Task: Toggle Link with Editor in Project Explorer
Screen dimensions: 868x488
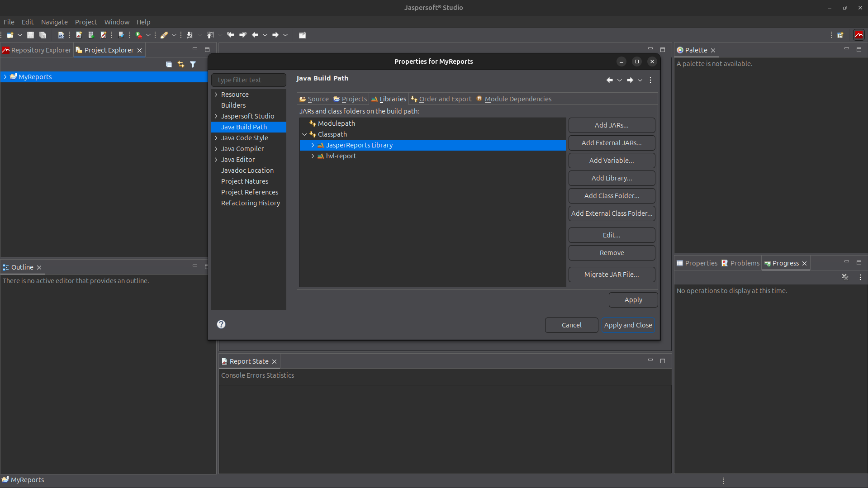Action: [x=181, y=65]
